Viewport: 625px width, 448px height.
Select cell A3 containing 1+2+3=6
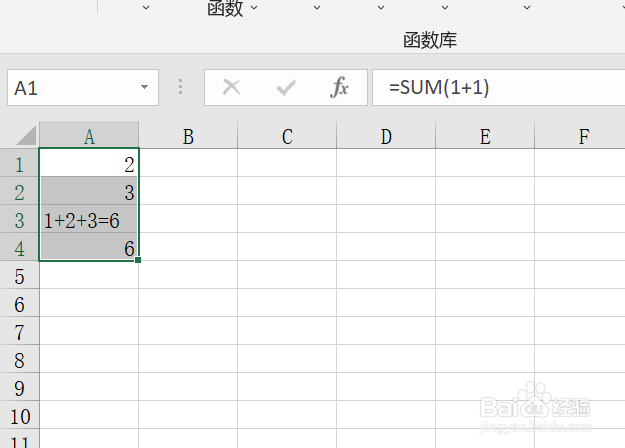[89, 219]
